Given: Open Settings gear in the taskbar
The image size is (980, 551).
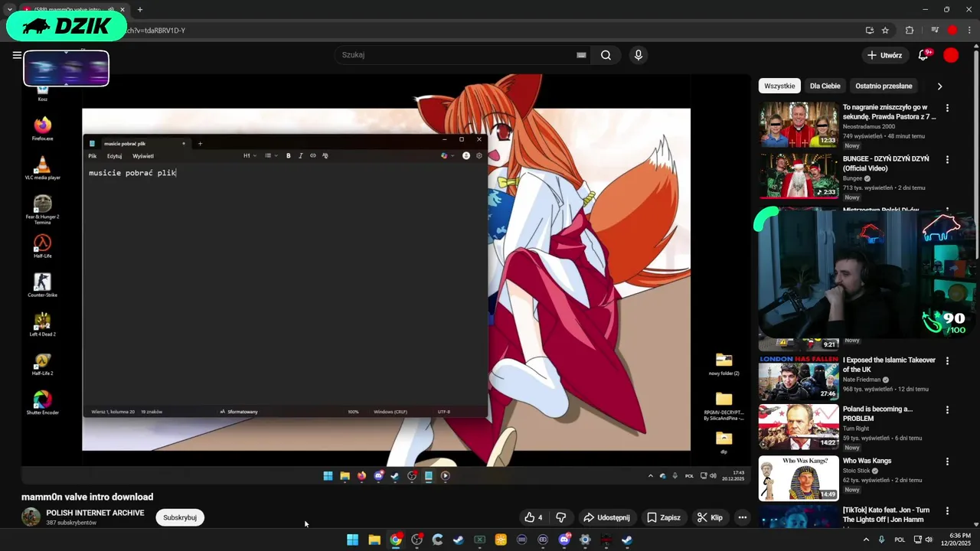Looking at the screenshot, I should tap(585, 540).
